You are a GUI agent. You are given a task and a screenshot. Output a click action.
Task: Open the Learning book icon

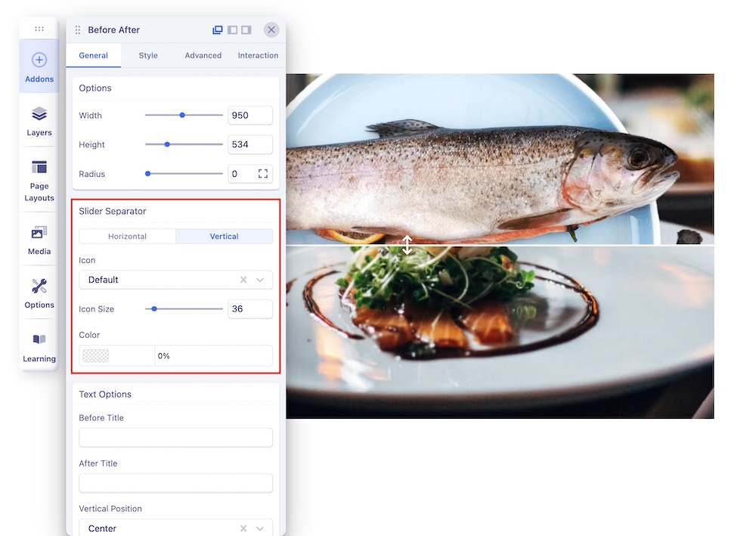click(39, 346)
